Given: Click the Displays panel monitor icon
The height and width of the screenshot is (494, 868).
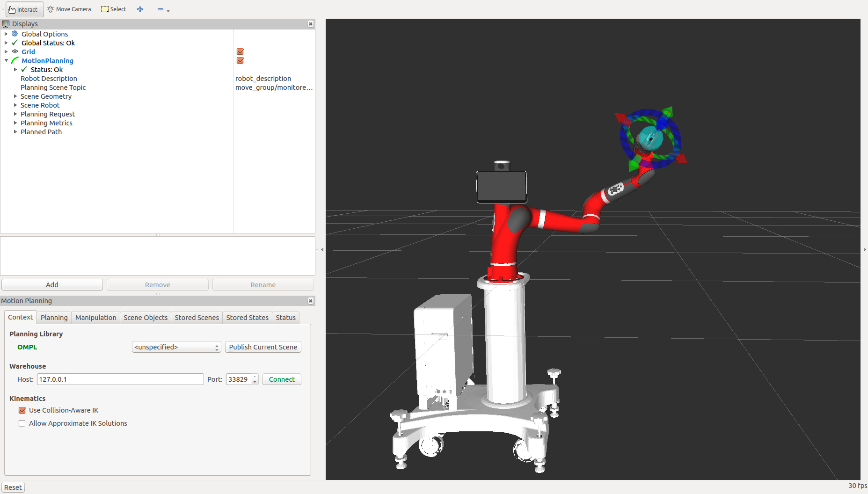Looking at the screenshot, I should (6, 24).
